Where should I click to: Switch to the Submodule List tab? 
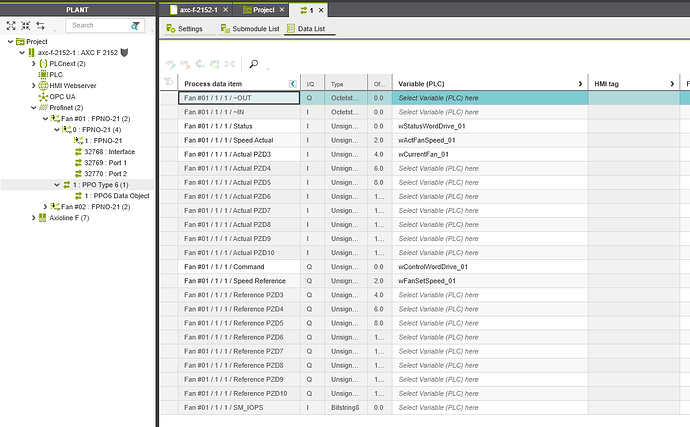pos(247,29)
